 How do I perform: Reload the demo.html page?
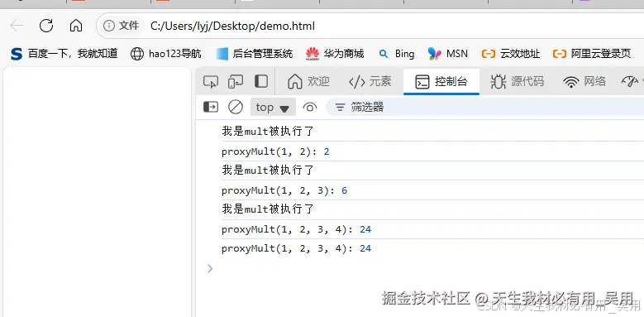[46, 26]
